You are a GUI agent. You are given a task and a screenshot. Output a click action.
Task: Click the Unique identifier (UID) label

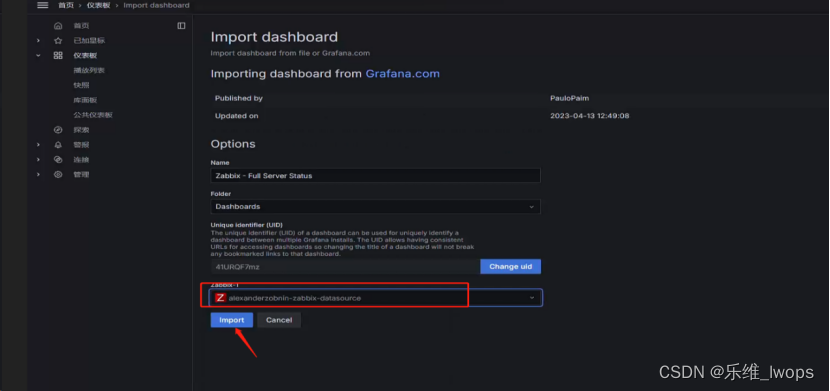point(247,225)
